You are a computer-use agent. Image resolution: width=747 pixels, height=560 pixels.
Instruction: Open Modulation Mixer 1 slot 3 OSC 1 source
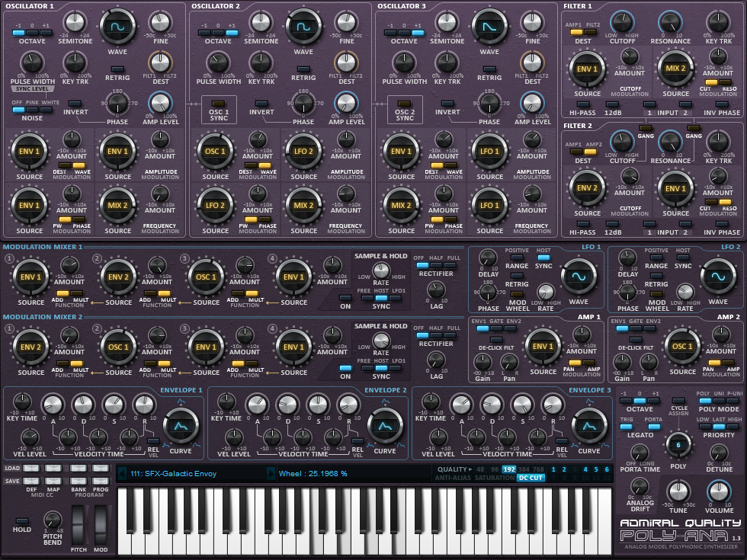206,277
